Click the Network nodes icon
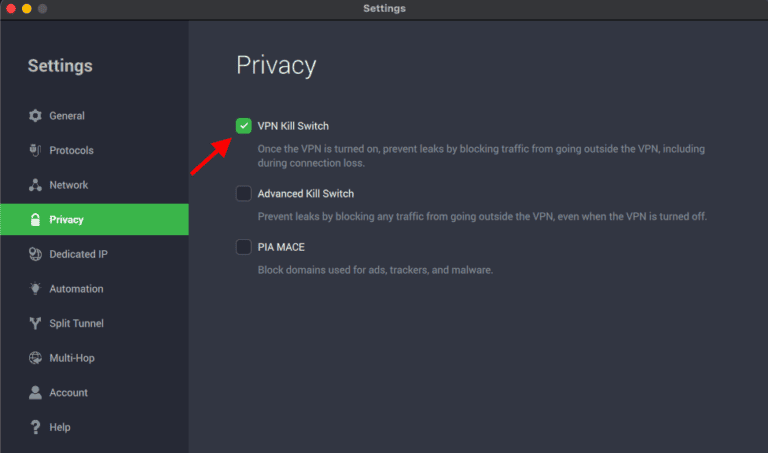Screen dimensions: 768x453 35,185
